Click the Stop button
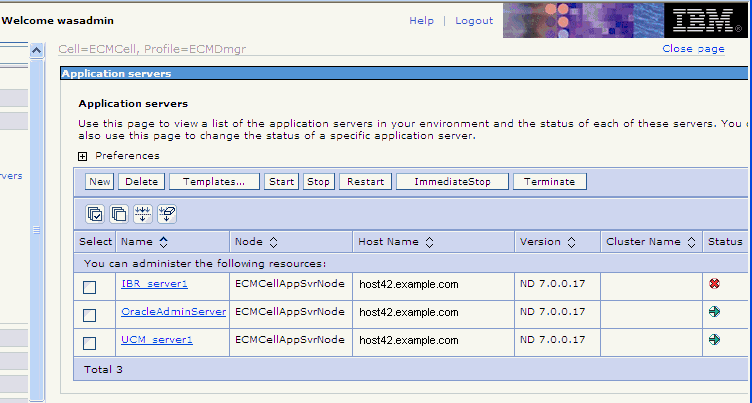Image resolution: width=752 pixels, height=403 pixels. pos(318,182)
